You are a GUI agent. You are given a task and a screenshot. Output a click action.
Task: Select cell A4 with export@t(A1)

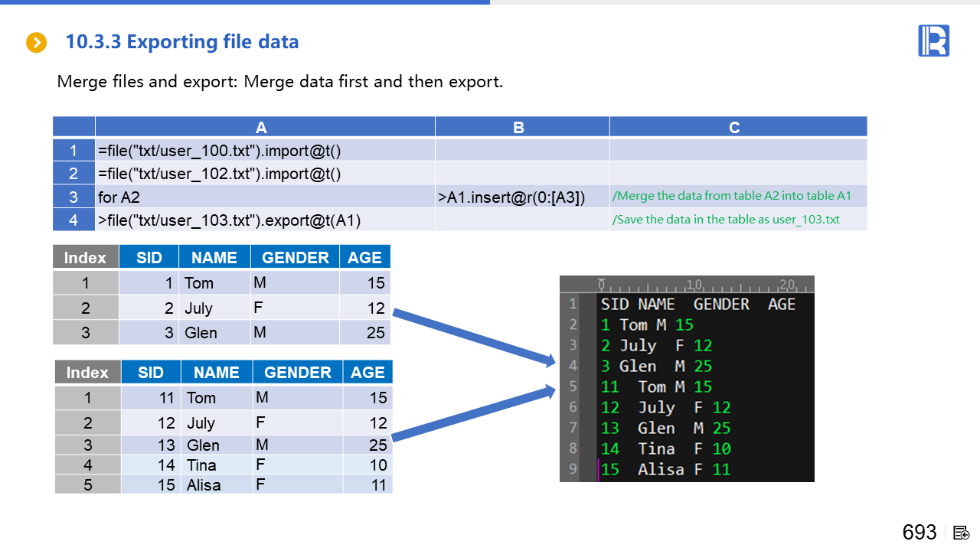click(265, 220)
